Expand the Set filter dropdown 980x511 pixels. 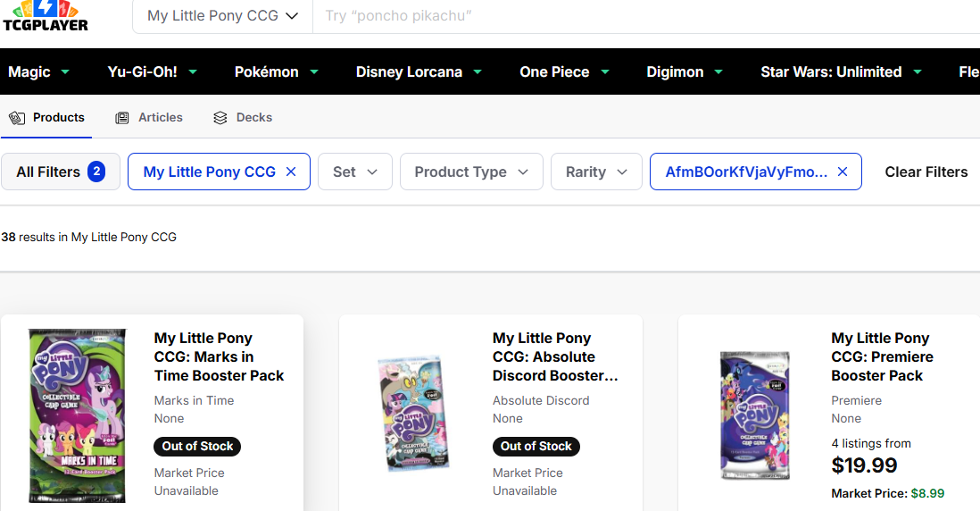tap(354, 172)
